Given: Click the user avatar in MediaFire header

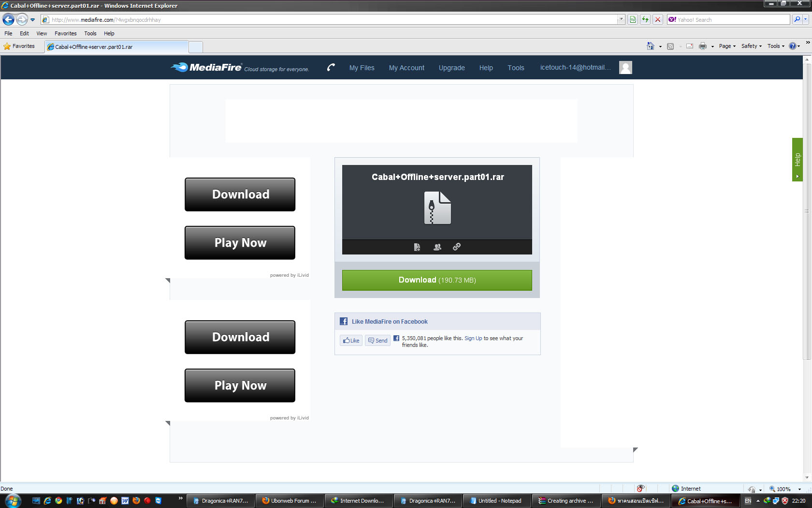Looking at the screenshot, I should click(625, 67).
